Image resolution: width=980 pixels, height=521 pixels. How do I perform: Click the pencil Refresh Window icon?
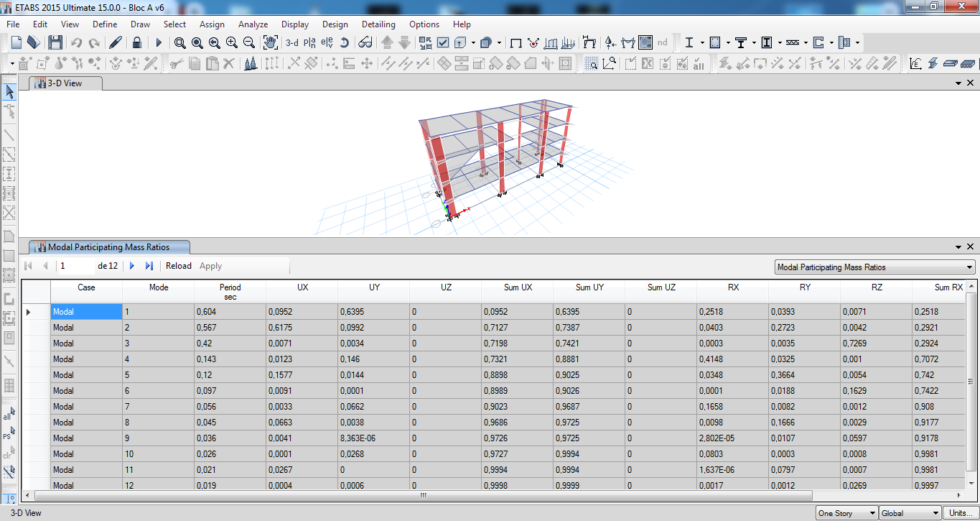click(x=116, y=42)
